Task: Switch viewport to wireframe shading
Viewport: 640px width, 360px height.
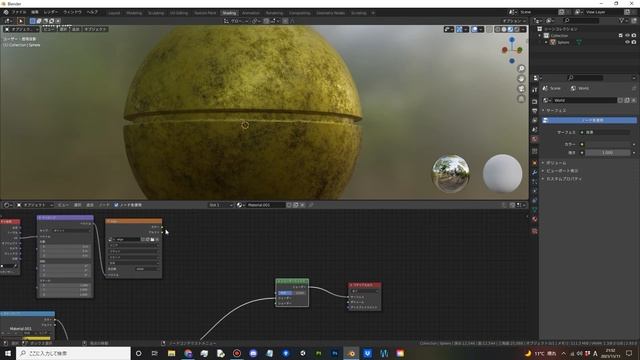Action: (x=498, y=29)
